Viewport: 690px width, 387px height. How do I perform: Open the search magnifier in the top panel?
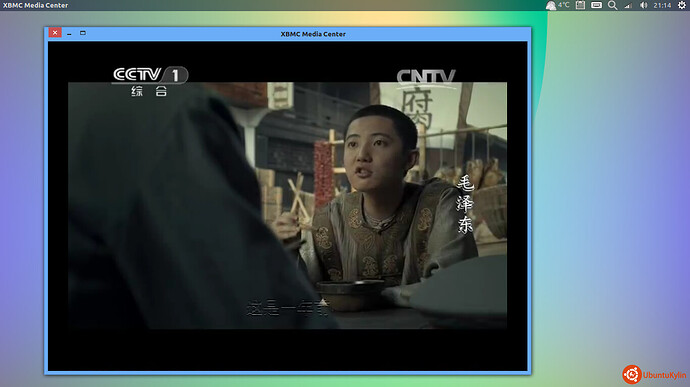(x=613, y=5)
